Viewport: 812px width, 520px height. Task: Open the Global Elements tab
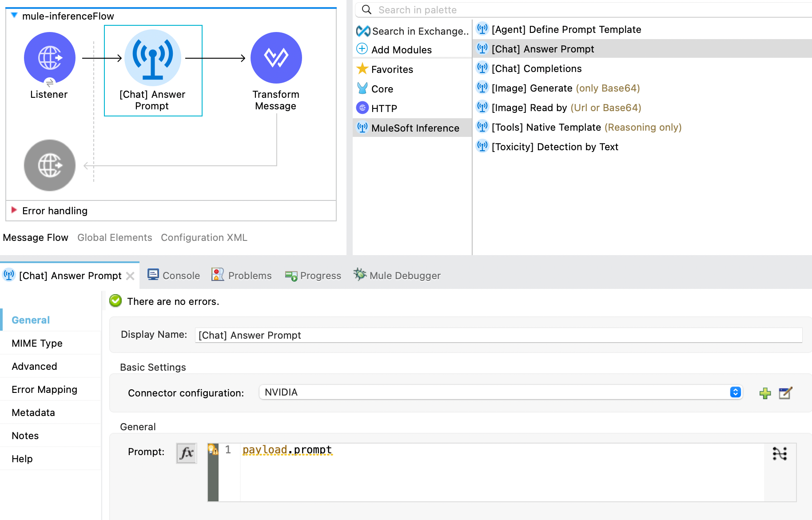[x=115, y=237]
